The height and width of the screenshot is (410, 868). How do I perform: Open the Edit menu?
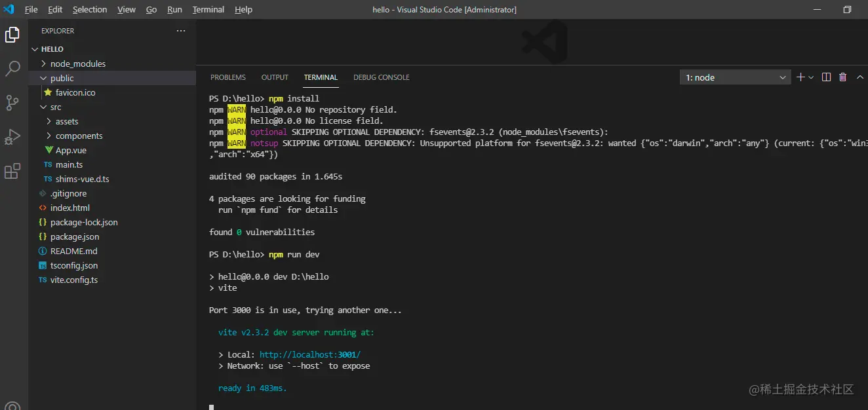(55, 9)
